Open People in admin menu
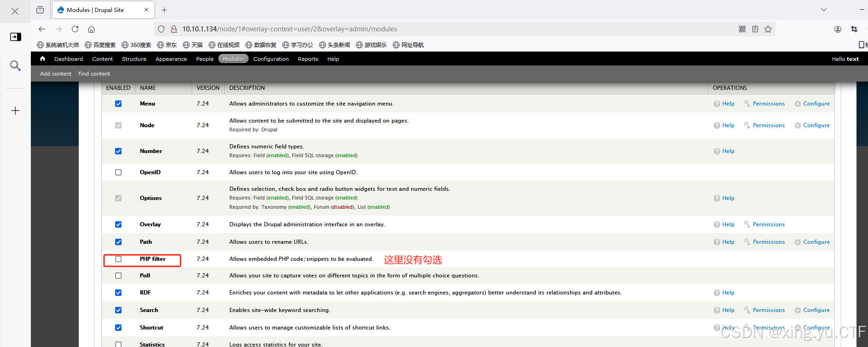Viewport: 868px width, 347px height. pyautogui.click(x=205, y=59)
